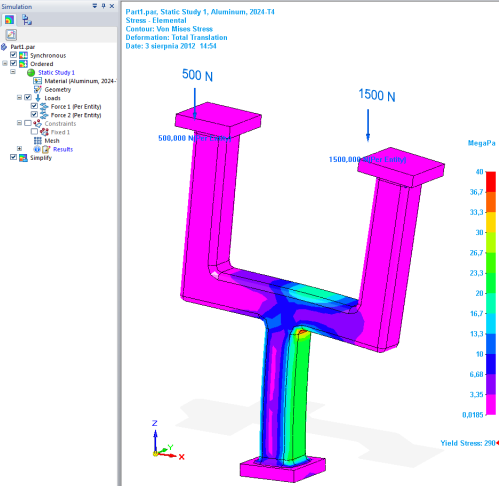Select the Part1.par document icon
The image size is (499, 486).
(4, 47)
